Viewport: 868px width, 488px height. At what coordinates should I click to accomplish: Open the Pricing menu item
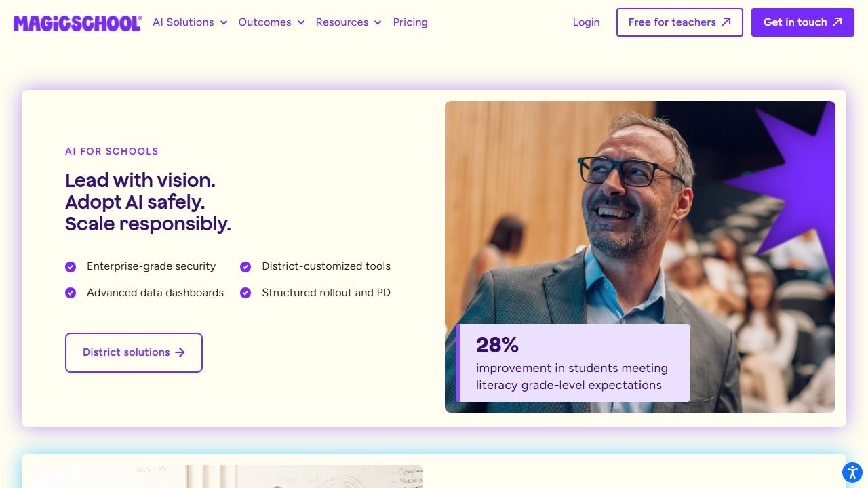click(410, 22)
